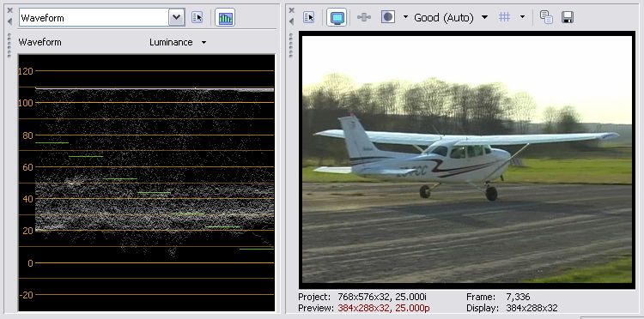Click the Video Preview properties icon
The height and width of the screenshot is (319, 644).
309,17
